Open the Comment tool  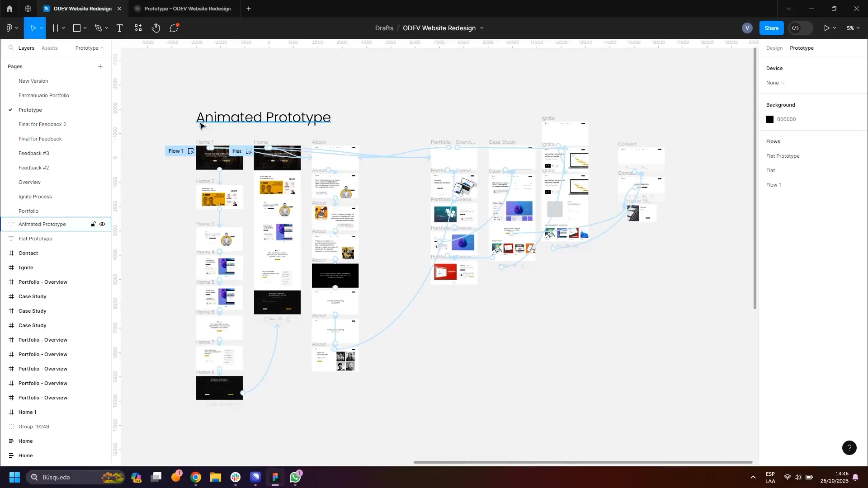(x=174, y=28)
